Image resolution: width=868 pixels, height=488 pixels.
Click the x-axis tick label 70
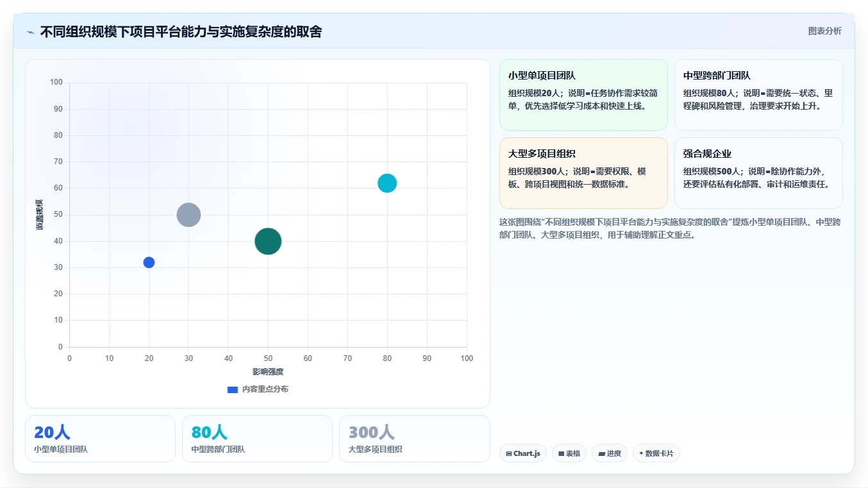coord(347,358)
